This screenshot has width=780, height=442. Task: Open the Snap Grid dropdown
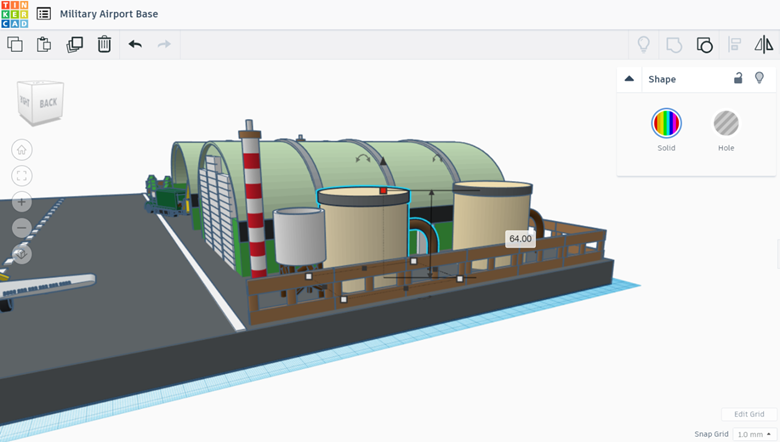tap(755, 434)
